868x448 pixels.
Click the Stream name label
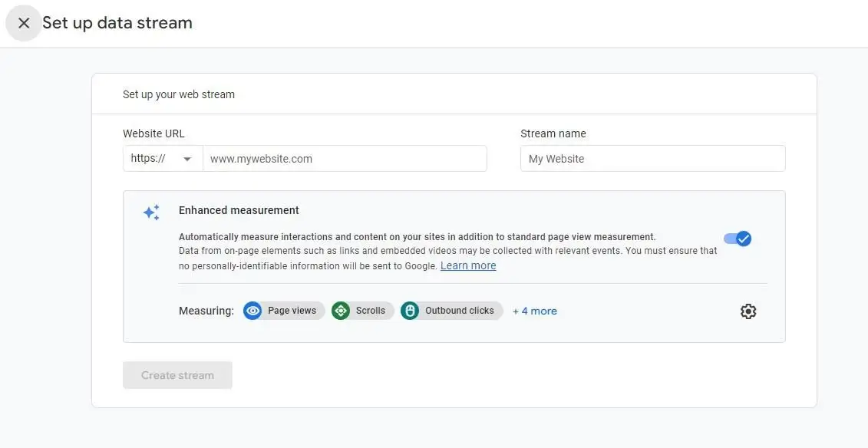(x=553, y=133)
